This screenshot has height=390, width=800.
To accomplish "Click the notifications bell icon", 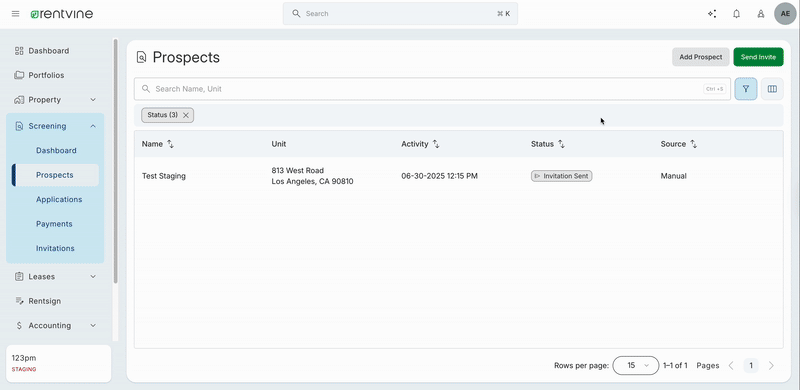I will coord(736,14).
